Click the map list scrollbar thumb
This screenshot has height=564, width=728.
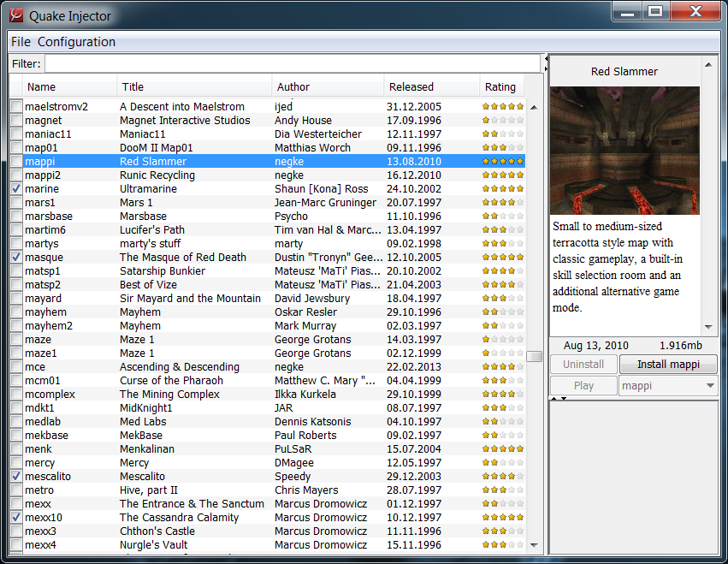click(x=534, y=356)
